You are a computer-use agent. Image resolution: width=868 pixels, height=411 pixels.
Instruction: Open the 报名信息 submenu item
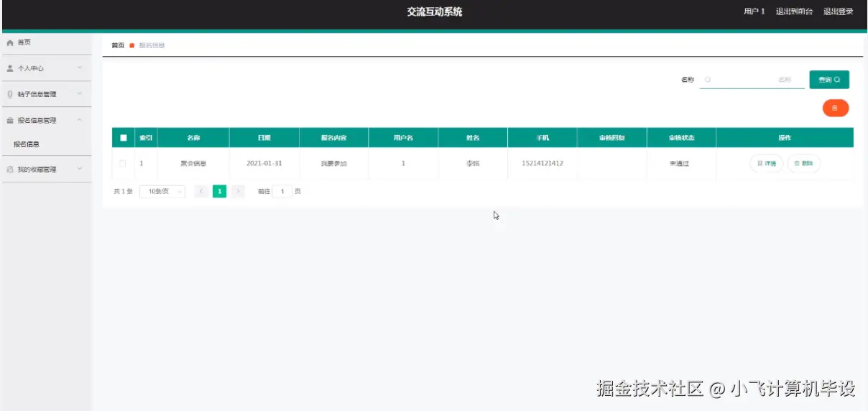tap(46, 144)
